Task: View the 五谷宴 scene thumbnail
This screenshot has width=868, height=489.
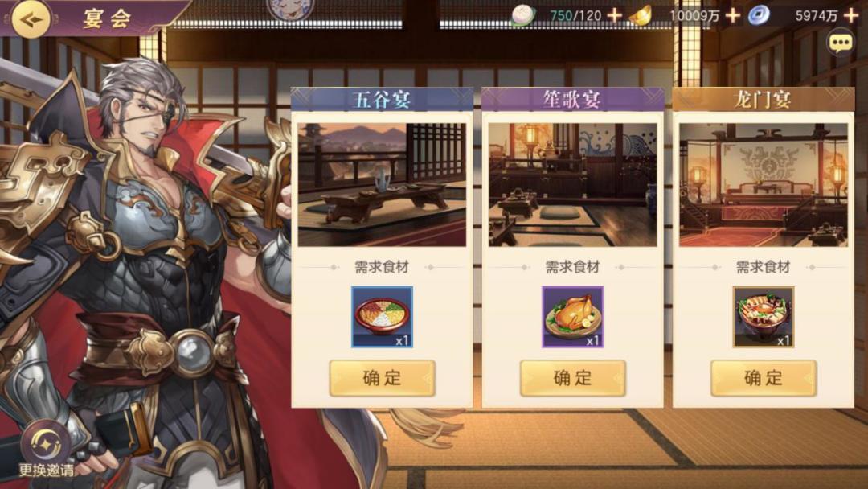Action: click(382, 185)
